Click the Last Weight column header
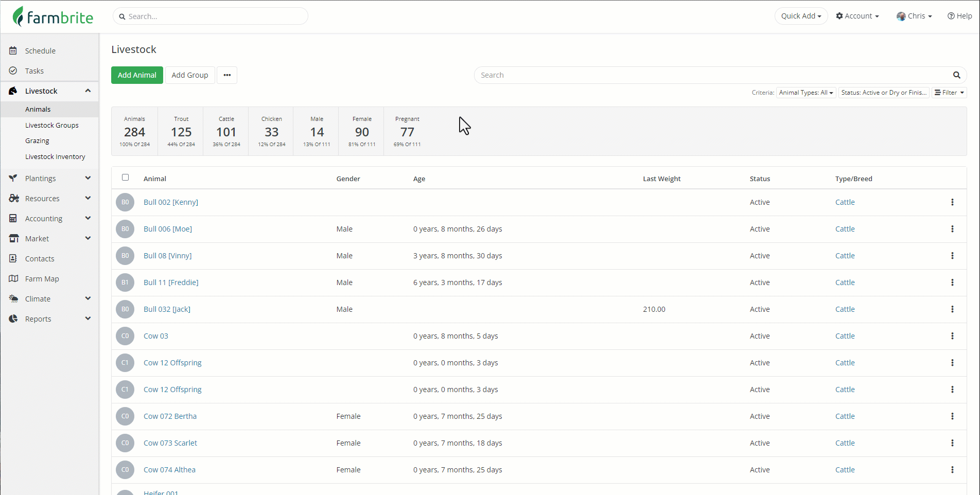The image size is (980, 495). tap(661, 179)
